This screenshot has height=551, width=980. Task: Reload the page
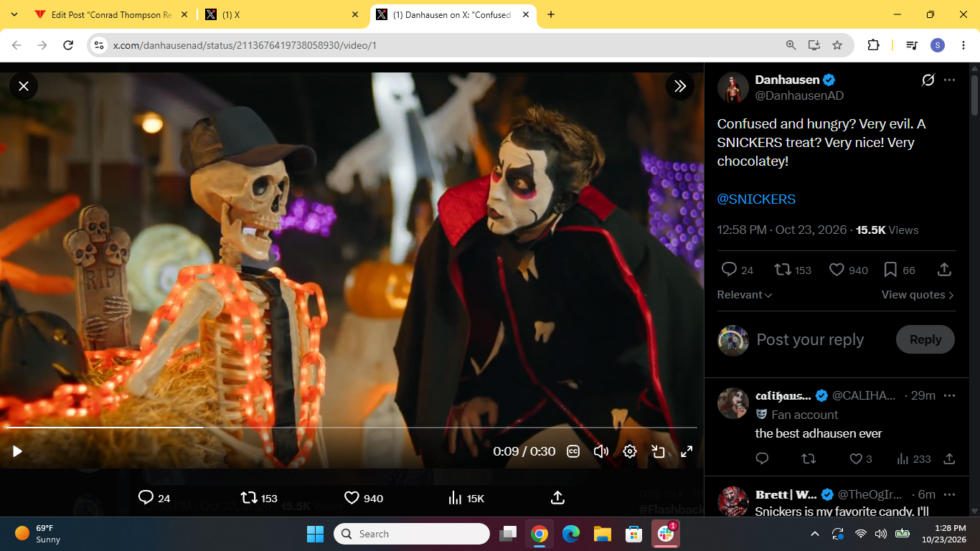68,45
